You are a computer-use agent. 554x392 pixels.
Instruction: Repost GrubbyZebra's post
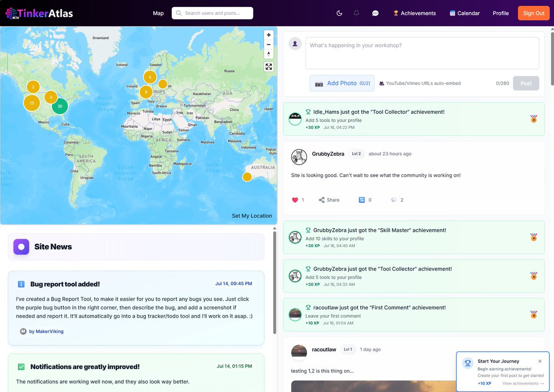click(362, 200)
